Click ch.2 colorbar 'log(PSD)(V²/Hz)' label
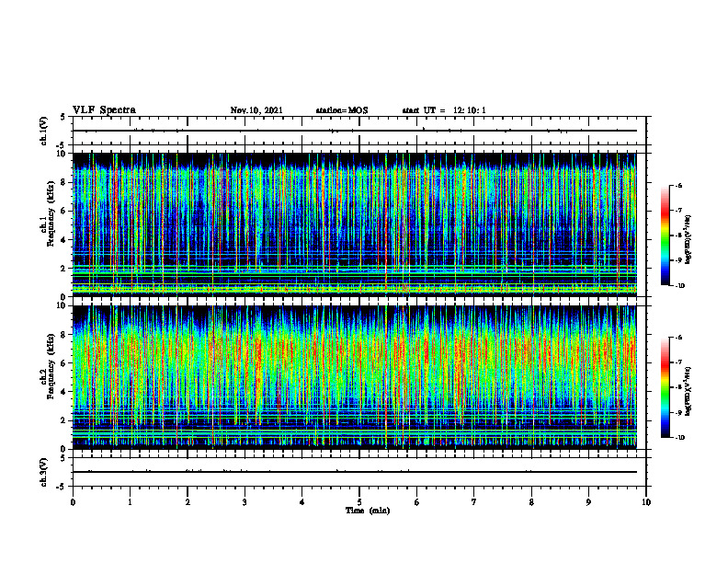Image resolution: width=728 pixels, height=563 pixels. click(688, 391)
